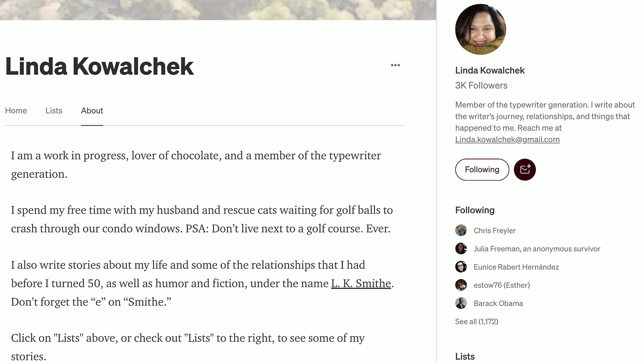Screen dimensions: 644x363
Task: Switch to the Lists tab
Action: pyautogui.click(x=54, y=111)
